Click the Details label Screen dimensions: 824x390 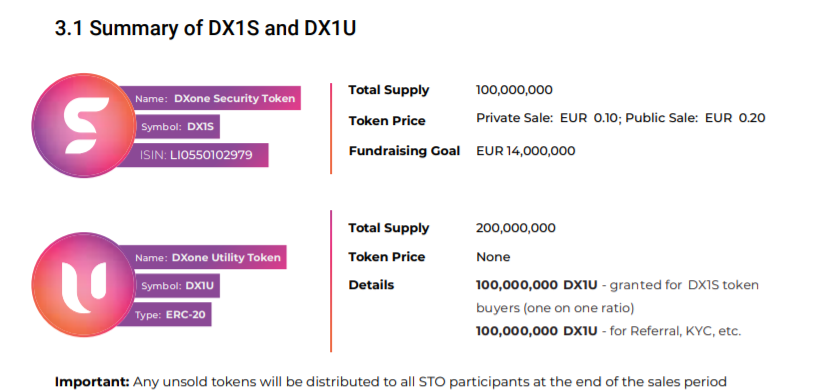(x=371, y=285)
